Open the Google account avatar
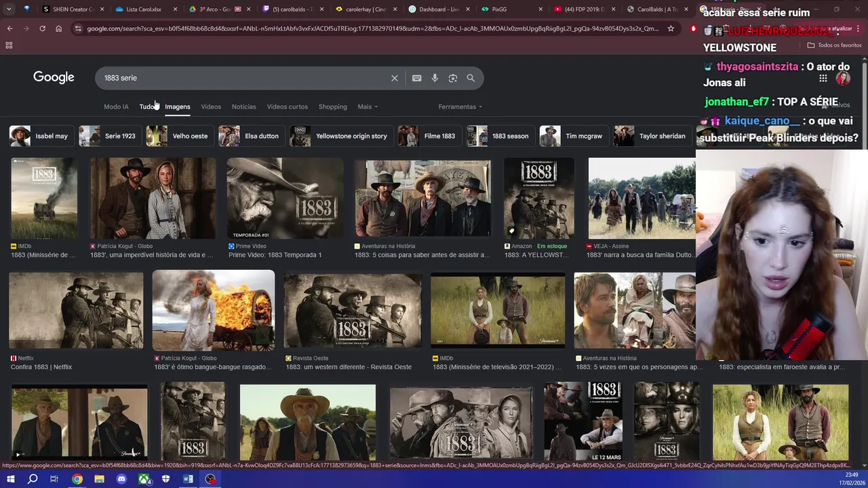The width and height of the screenshot is (868, 488). click(x=843, y=78)
